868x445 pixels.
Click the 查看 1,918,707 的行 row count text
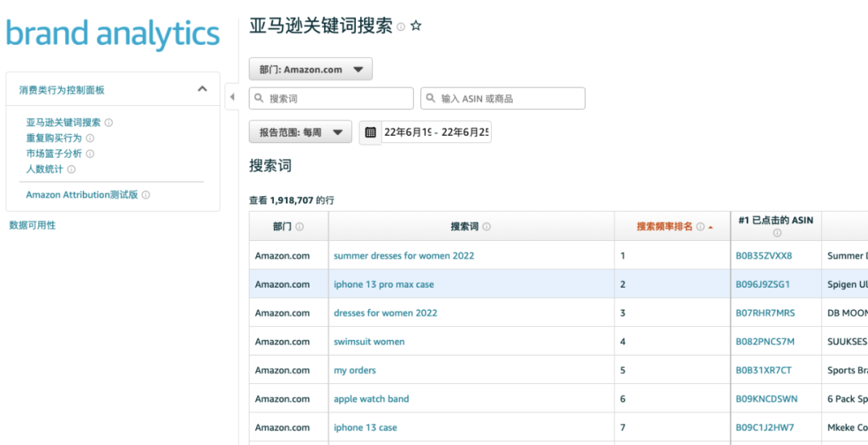point(292,200)
